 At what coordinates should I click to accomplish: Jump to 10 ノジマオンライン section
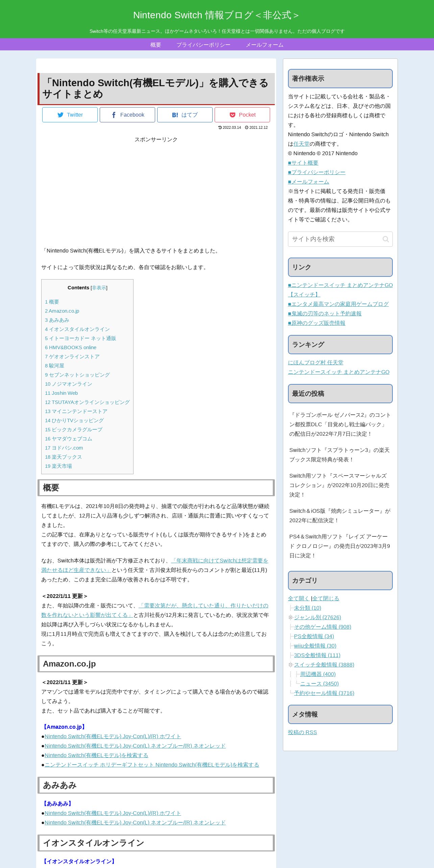69,384
